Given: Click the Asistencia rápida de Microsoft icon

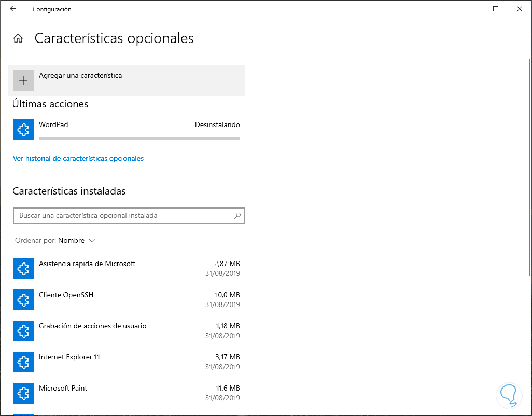Looking at the screenshot, I should pyautogui.click(x=23, y=269).
